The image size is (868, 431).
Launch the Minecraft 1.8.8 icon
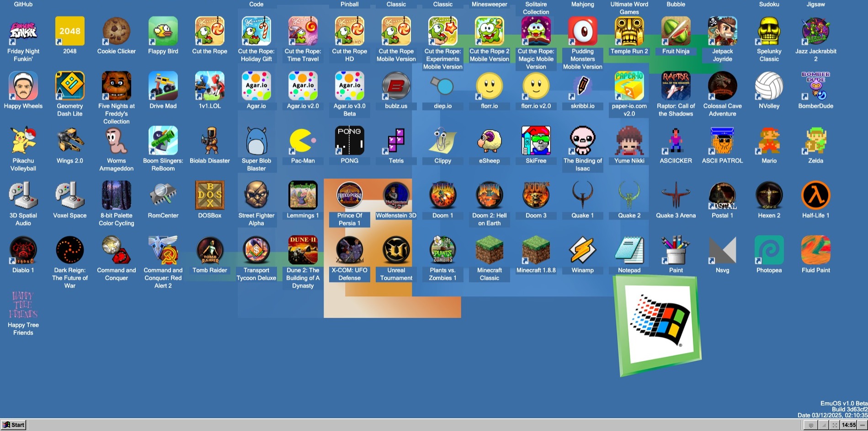pos(536,250)
